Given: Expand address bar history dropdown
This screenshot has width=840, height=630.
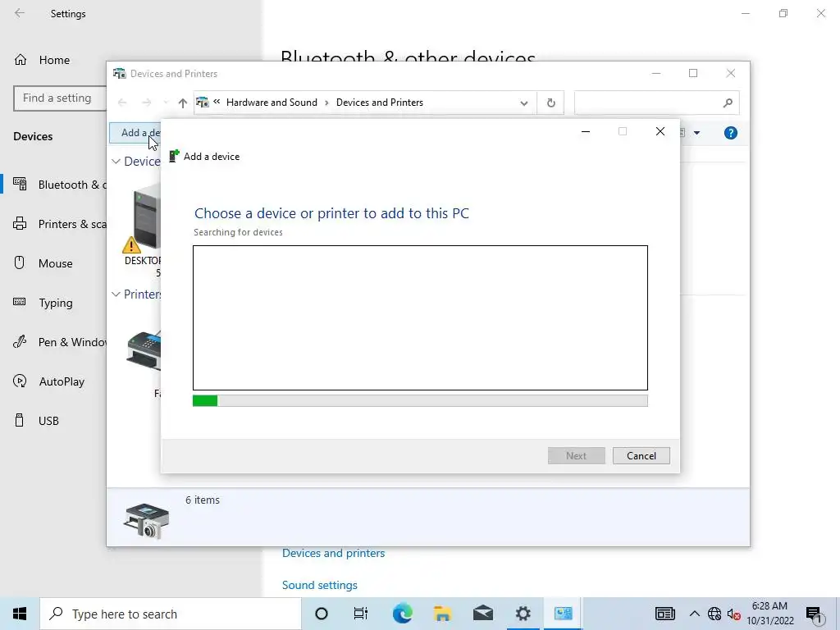Looking at the screenshot, I should tap(524, 103).
